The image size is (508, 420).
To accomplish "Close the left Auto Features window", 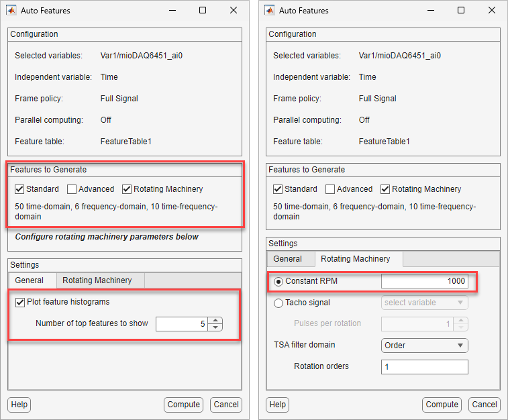I will (234, 10).
